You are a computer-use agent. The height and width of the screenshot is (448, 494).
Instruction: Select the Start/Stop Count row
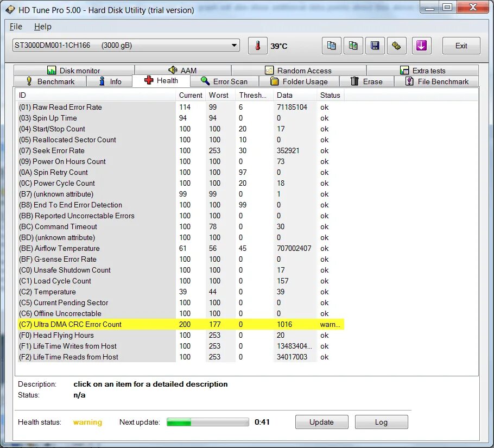click(x=181, y=129)
